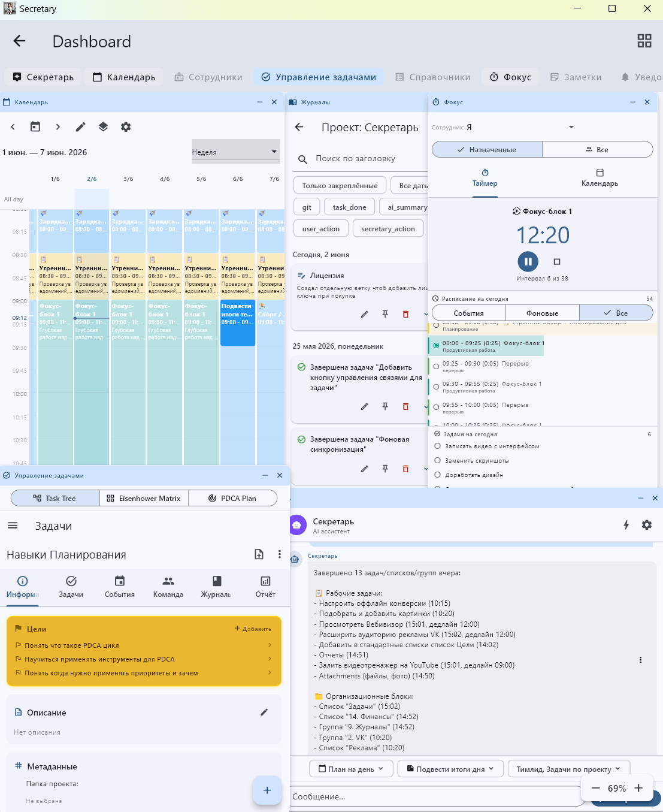Zoom out with the minus button
Viewport: 663px width, 812px height.
coord(595,788)
